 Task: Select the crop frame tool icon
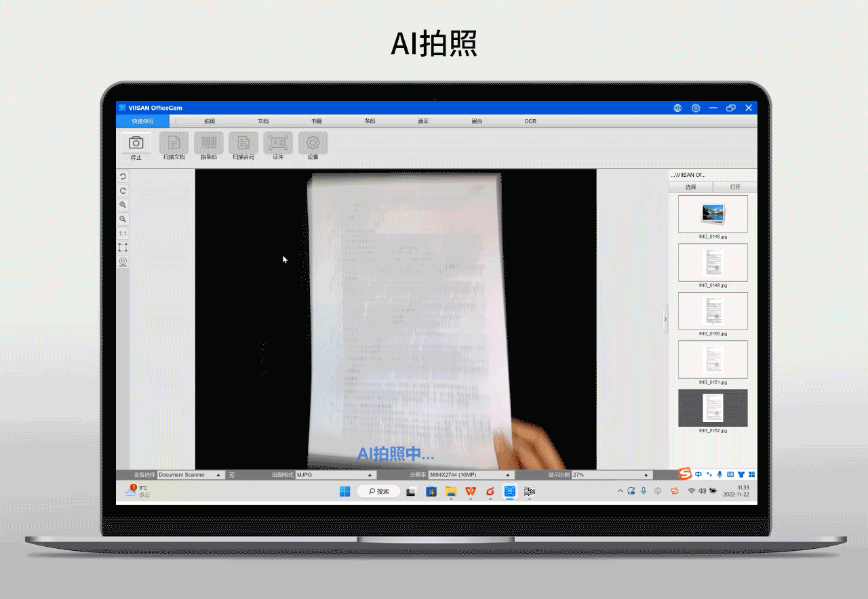pyautogui.click(x=123, y=247)
